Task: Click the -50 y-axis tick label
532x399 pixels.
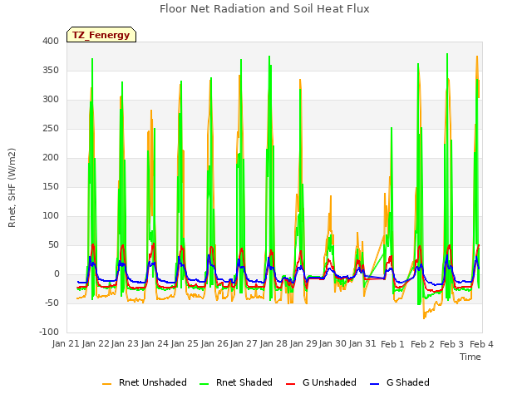Action: pos(52,303)
